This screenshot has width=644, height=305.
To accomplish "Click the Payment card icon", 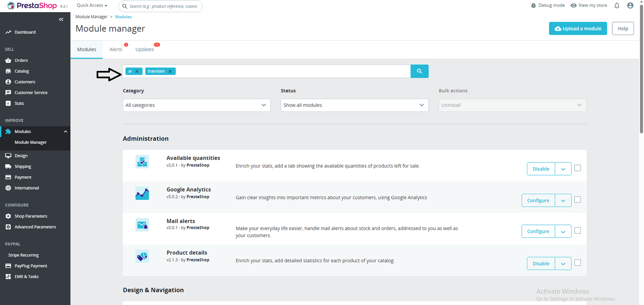I will tap(8, 177).
